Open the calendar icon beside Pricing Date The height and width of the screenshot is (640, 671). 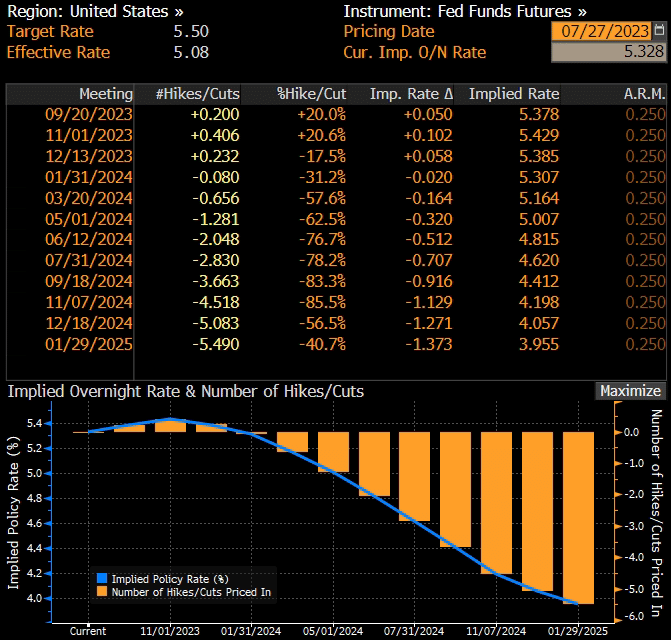[x=659, y=31]
